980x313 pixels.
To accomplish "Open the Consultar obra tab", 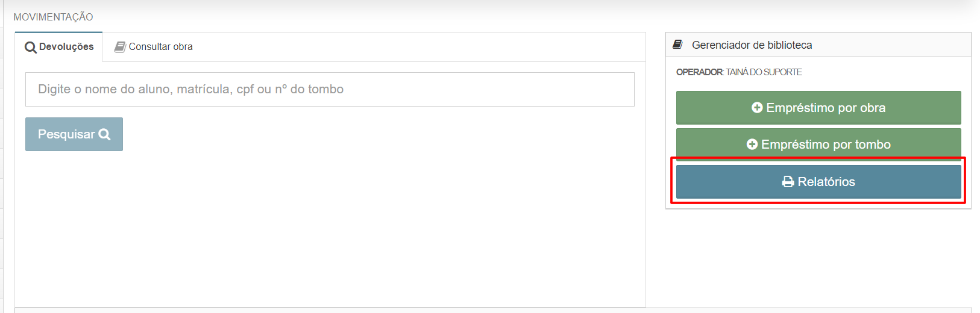I will click(154, 47).
